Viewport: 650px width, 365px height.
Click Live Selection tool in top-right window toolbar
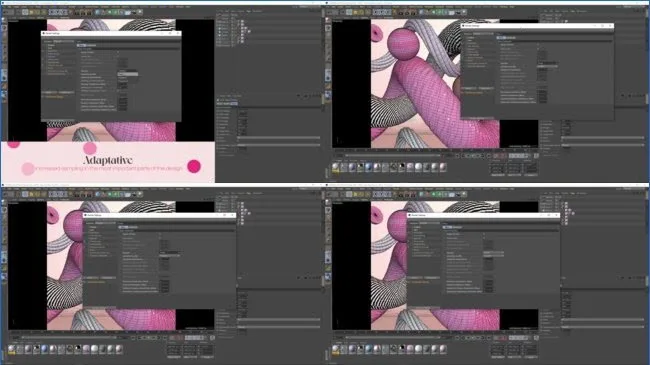349,12
